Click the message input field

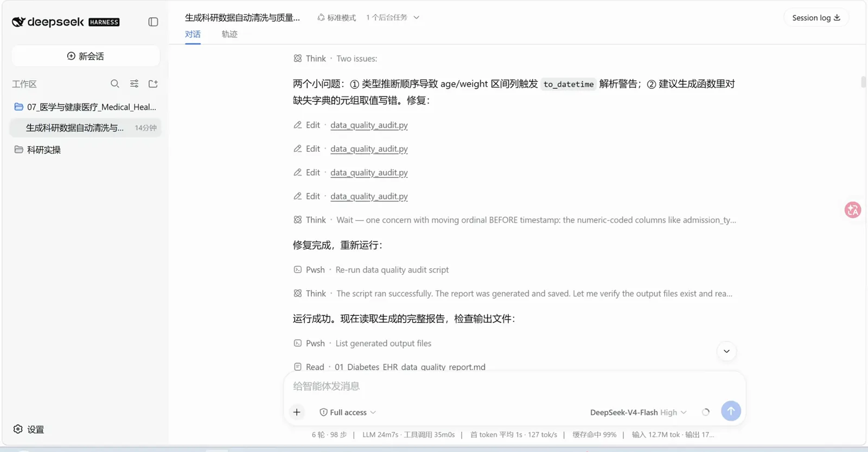tap(514, 386)
